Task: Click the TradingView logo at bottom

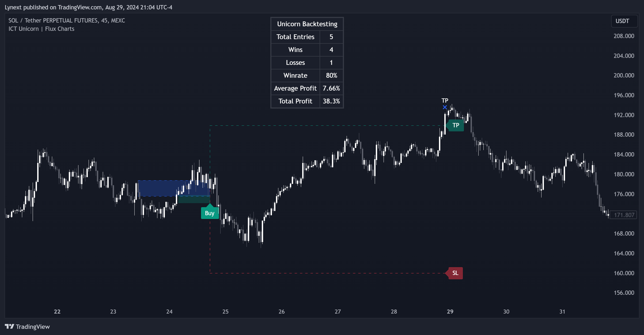Action: click(x=27, y=327)
